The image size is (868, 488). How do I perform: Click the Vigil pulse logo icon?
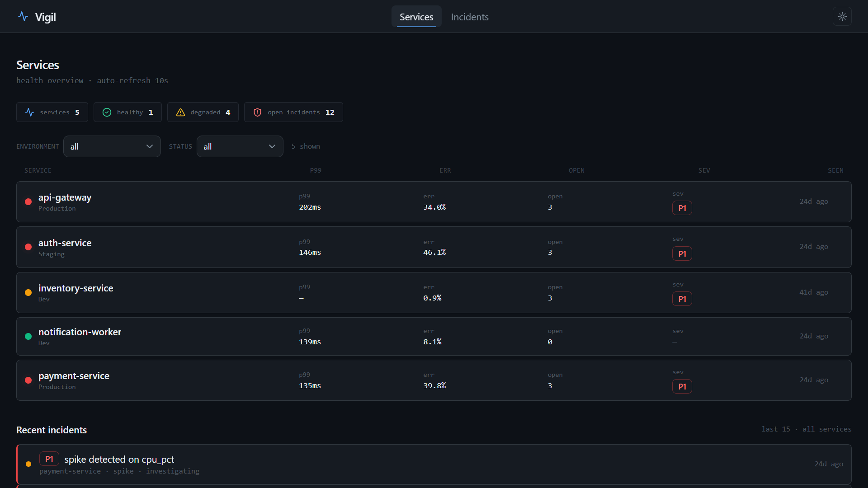[23, 17]
